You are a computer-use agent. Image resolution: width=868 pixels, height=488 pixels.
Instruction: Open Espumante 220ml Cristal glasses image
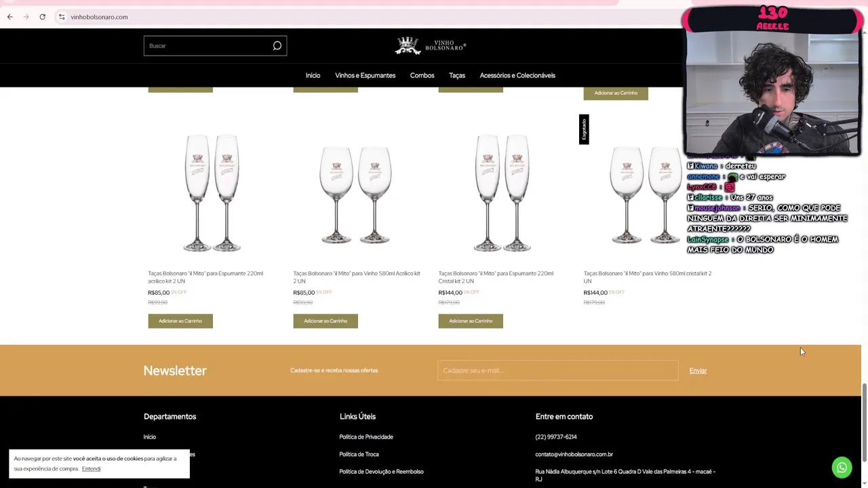click(x=502, y=192)
